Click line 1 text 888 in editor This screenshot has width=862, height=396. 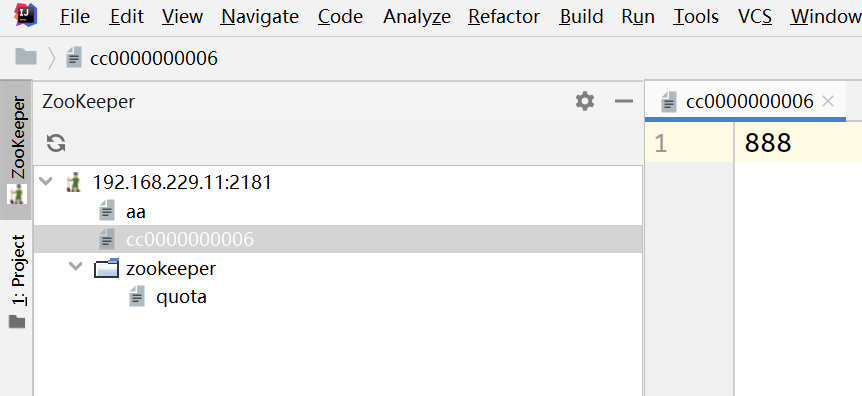tap(768, 142)
